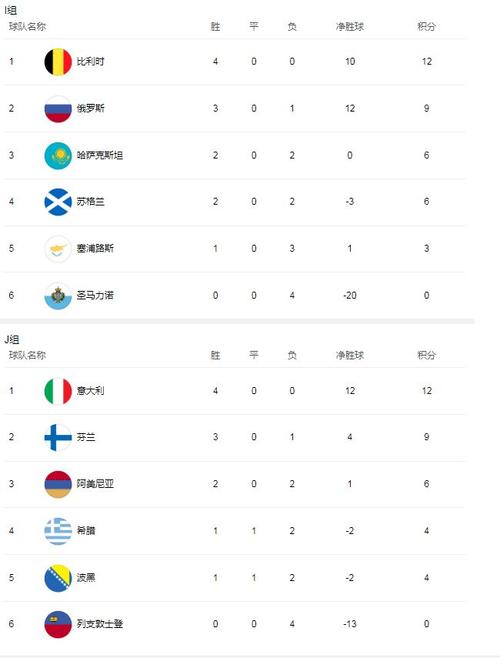500x658 pixels.
Task: Select the I组 group heading
Action: click(10, 10)
